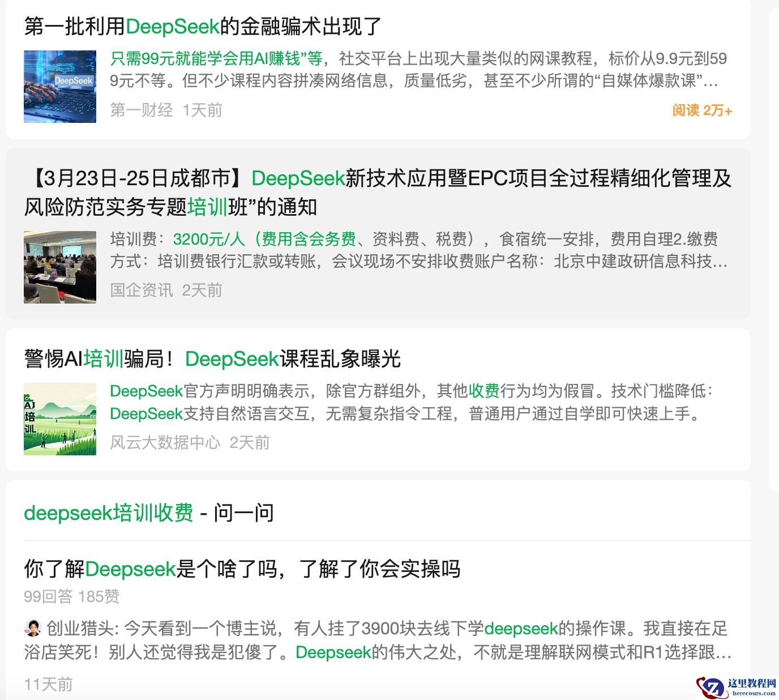The width and height of the screenshot is (779, 700).
Task: Click the herecours.com 这里教程网 logo
Action: (x=736, y=687)
